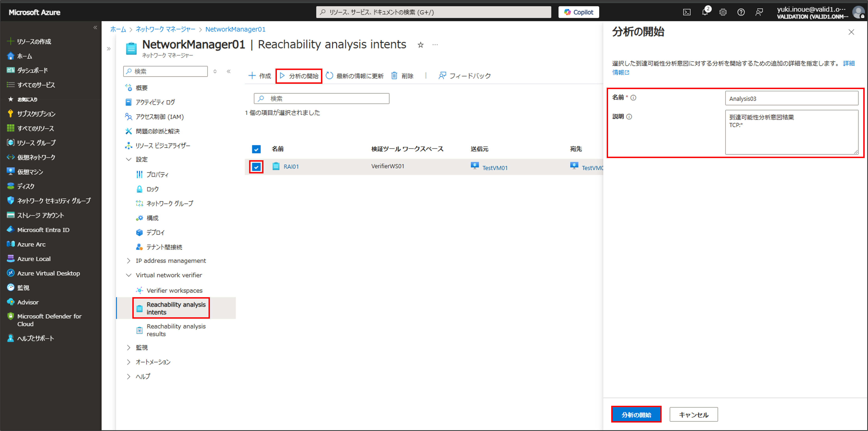
Task: Expand the Automation group
Action: [148, 362]
